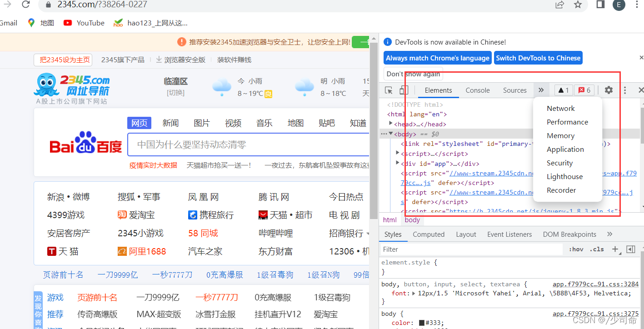Image resolution: width=644 pixels, height=329 pixels.
Task: Open the browser side panel icon
Action: 600,4
